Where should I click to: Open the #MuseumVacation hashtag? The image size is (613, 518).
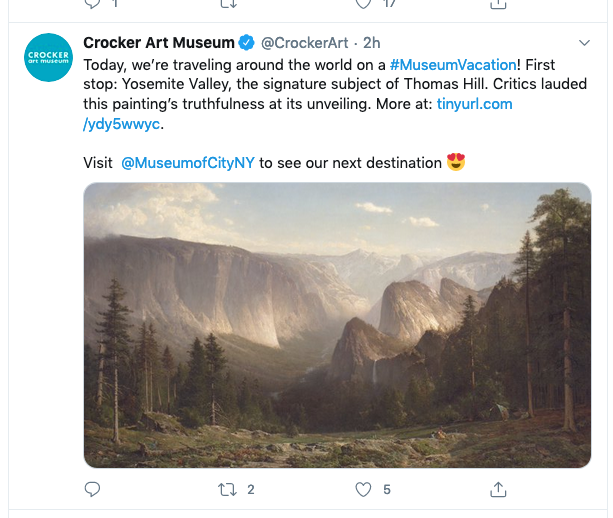pyautogui.click(x=453, y=64)
